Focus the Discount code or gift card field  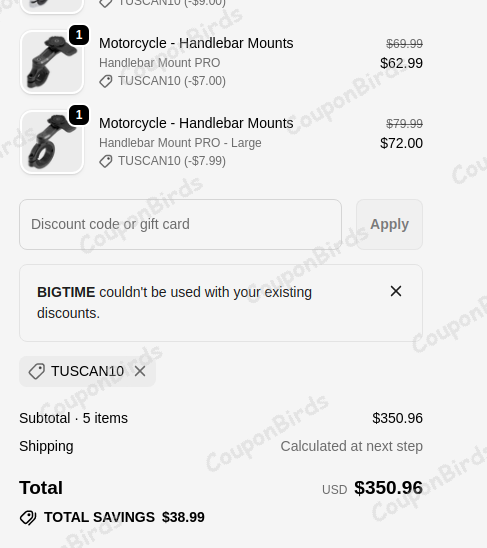180,224
